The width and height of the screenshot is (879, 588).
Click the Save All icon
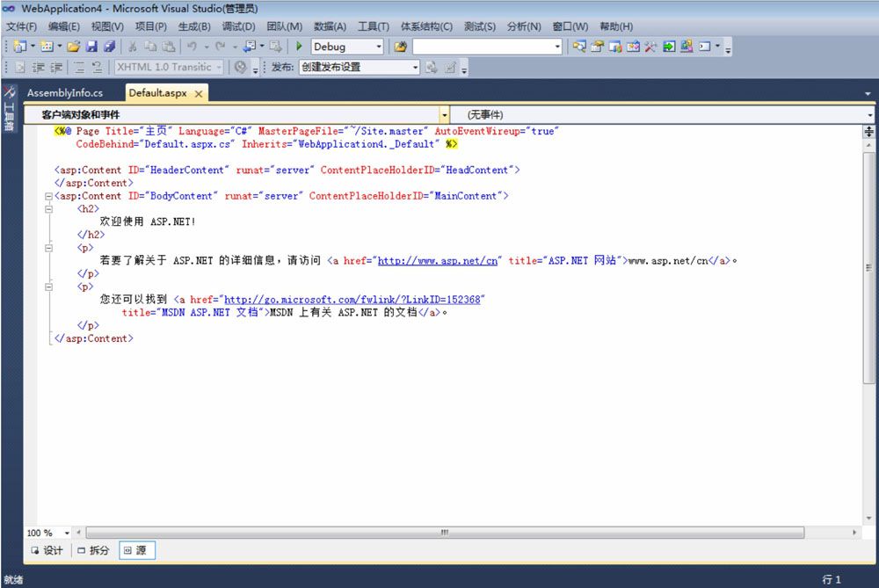[x=110, y=47]
